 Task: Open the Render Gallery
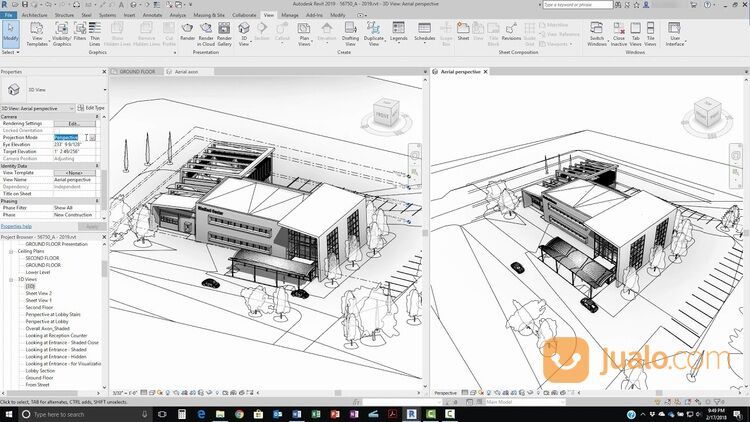pyautogui.click(x=224, y=34)
